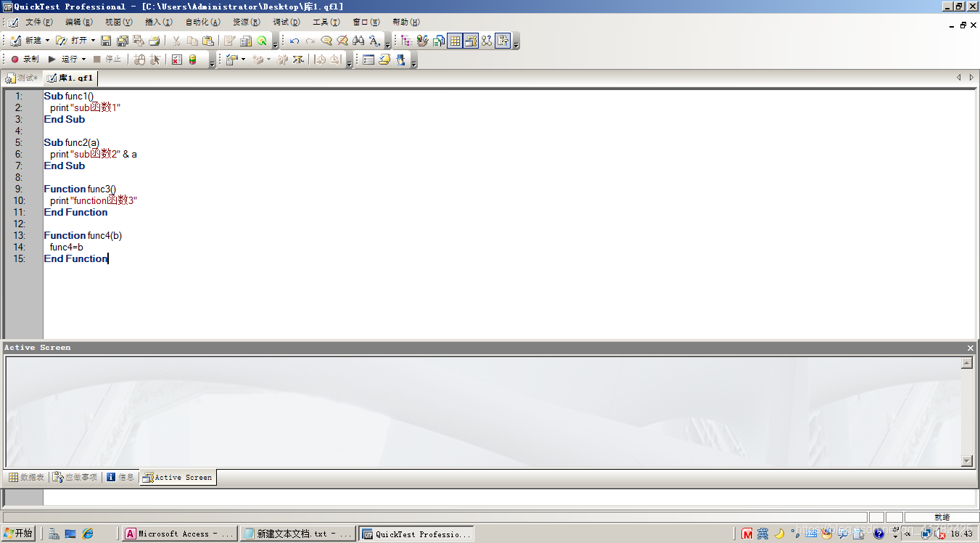980x543 pixels.
Task: Switch to the 数据表 bottom tab
Action: 26,477
